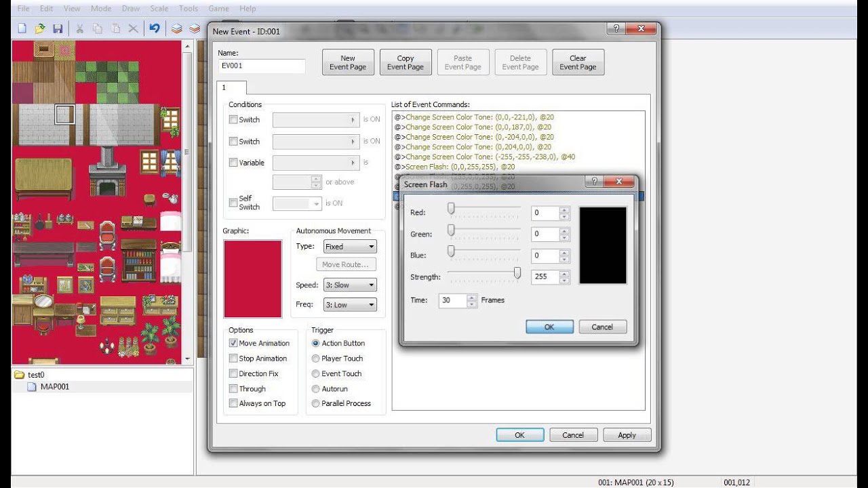
Task: Click the New Project toolbar icon
Action: point(22,28)
